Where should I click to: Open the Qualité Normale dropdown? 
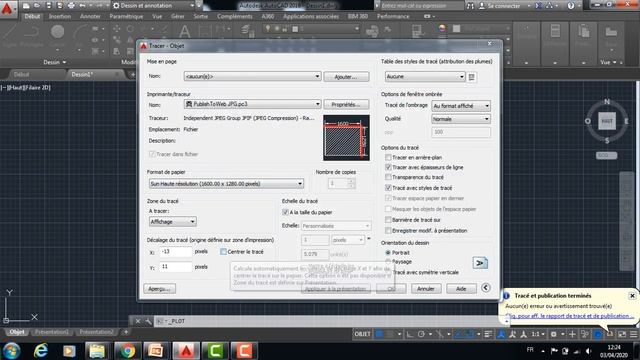tap(460, 119)
